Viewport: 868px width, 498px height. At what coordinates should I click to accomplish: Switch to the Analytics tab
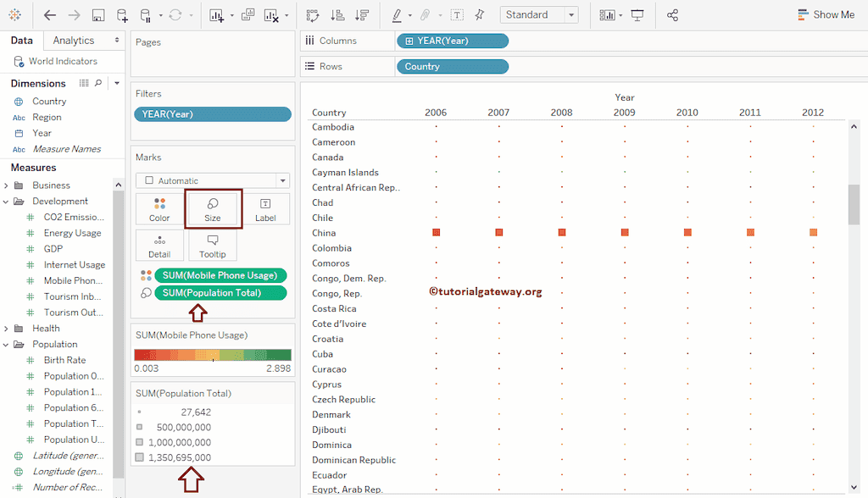pyautogui.click(x=74, y=41)
